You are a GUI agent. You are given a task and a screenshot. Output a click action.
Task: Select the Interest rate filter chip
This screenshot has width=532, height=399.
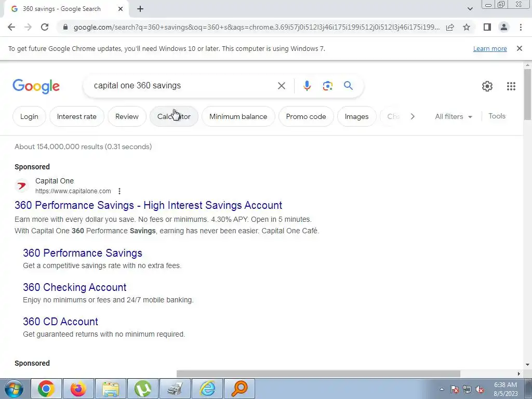(77, 116)
